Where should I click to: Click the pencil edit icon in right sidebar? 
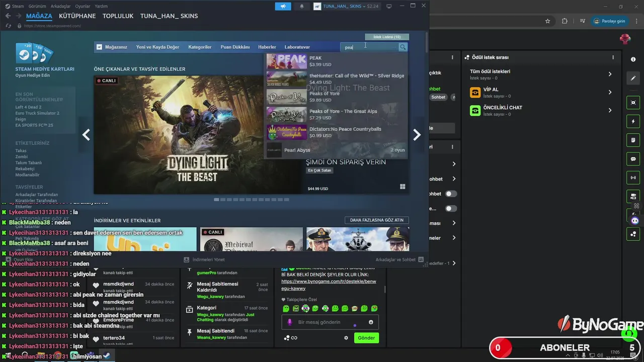click(x=633, y=78)
